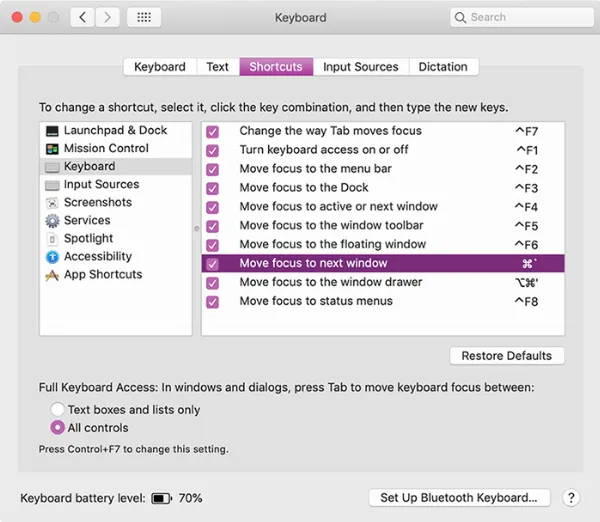The height and width of the screenshot is (522, 600).
Task: Click the Restore Defaults button
Action: [x=507, y=356]
